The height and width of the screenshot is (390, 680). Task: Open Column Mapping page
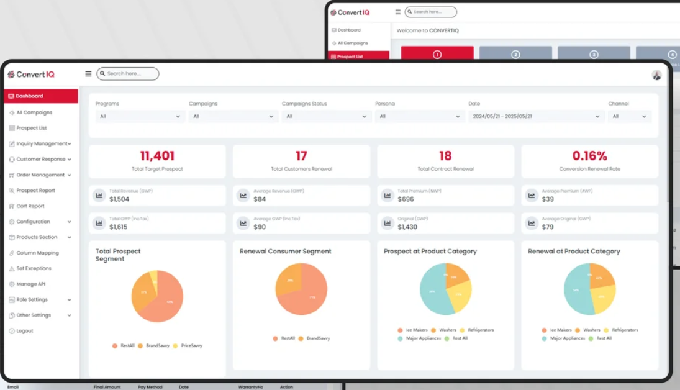point(37,253)
